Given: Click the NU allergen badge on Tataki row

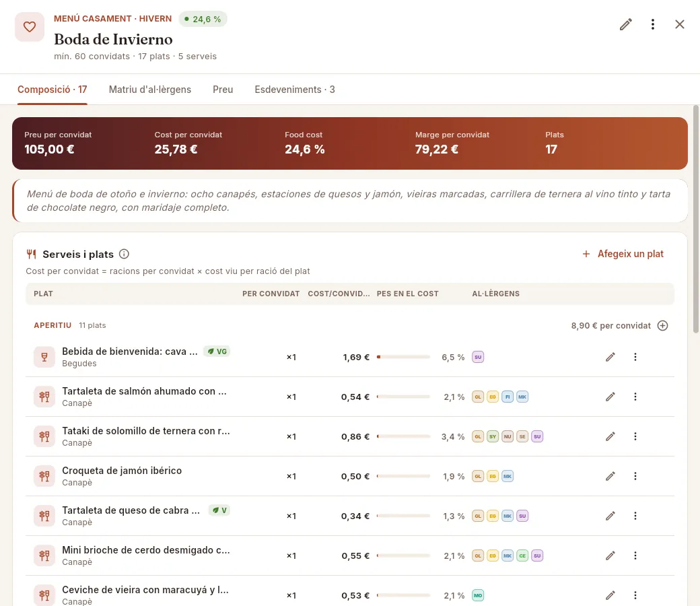Looking at the screenshot, I should pos(508,436).
